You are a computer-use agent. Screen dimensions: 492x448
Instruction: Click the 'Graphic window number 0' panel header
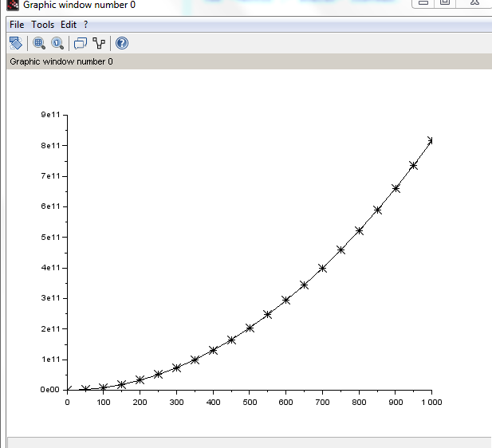click(249, 61)
